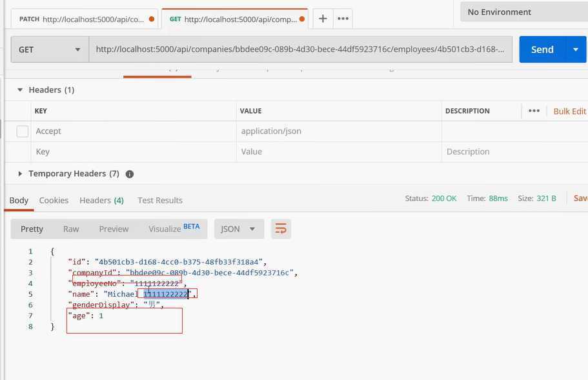The image size is (588, 380).
Task: Open the Test Results tab
Action: 160,201
